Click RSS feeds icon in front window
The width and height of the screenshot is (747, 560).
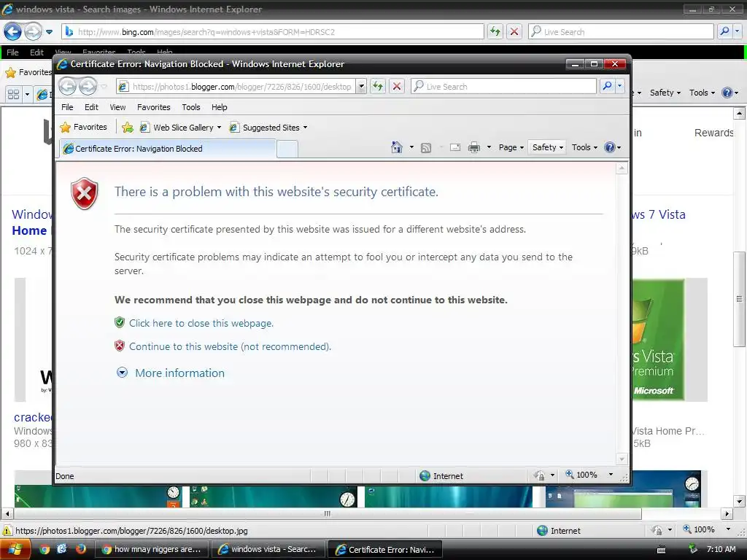(x=426, y=147)
